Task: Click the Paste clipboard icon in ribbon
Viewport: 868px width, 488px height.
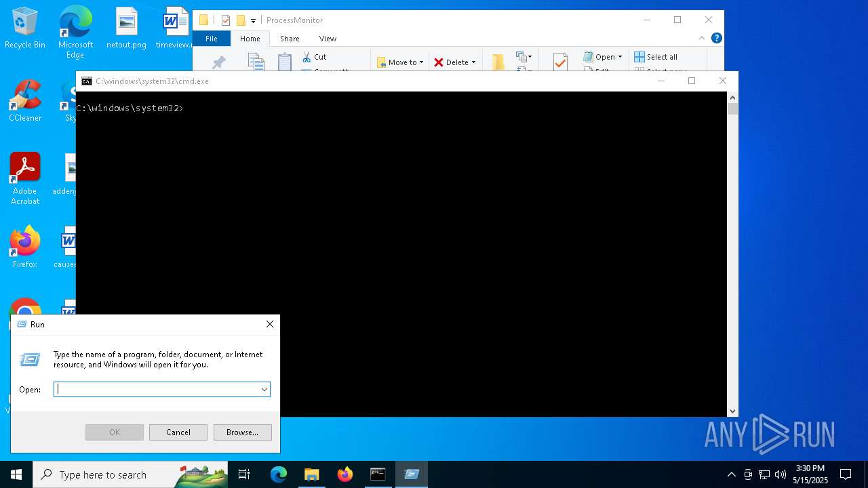Action: (285, 62)
